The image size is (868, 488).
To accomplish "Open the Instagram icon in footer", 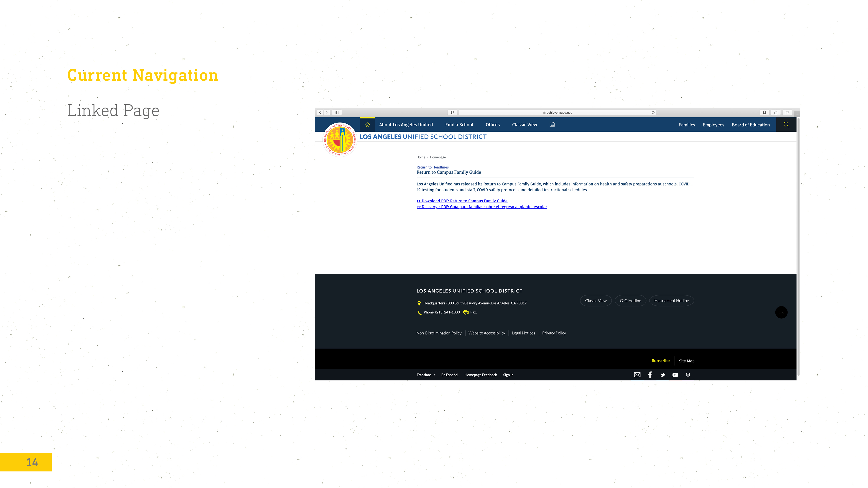I will tap(688, 375).
